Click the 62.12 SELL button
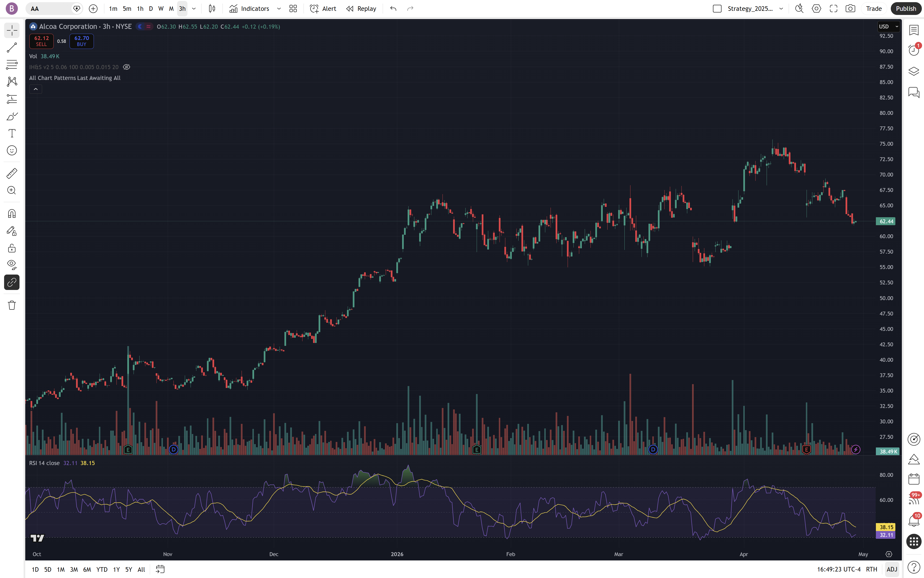This screenshot has width=924, height=578. click(42, 41)
